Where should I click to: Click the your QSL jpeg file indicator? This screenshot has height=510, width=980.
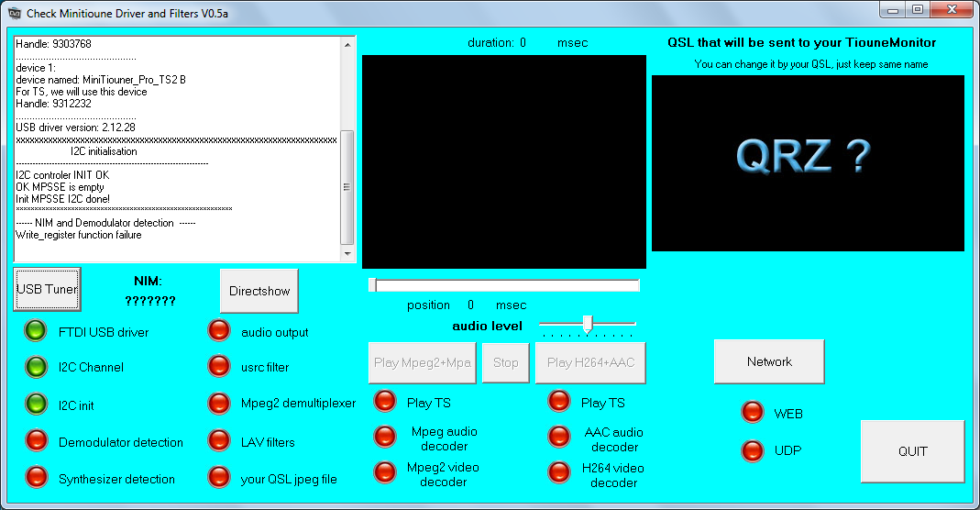click(x=219, y=477)
